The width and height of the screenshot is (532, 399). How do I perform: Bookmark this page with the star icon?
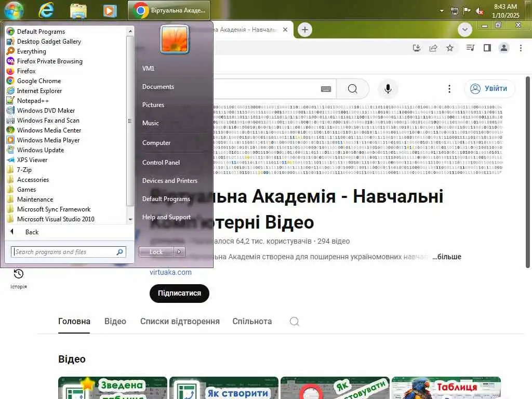pyautogui.click(x=450, y=48)
